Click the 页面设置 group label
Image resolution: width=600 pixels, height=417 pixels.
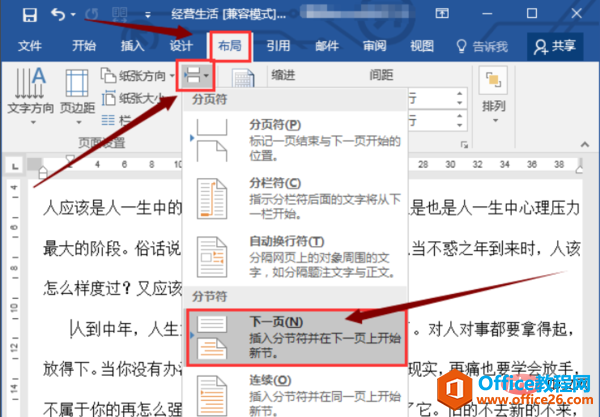point(102,143)
